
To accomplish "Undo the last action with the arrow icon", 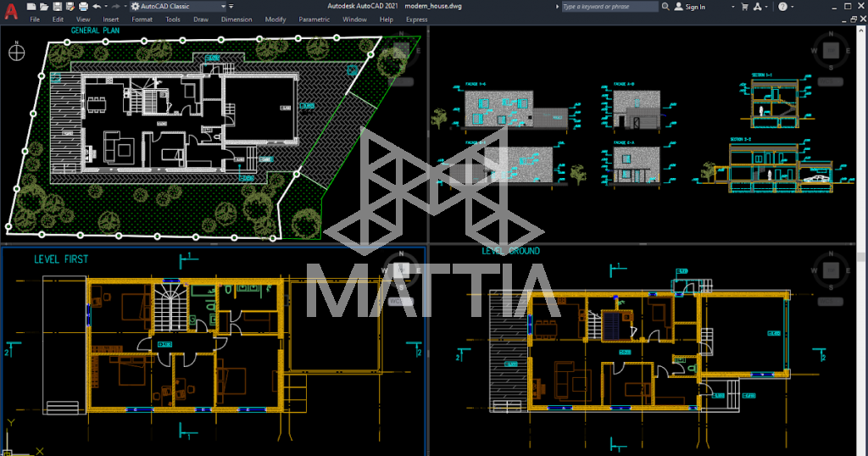I will 97,6.
